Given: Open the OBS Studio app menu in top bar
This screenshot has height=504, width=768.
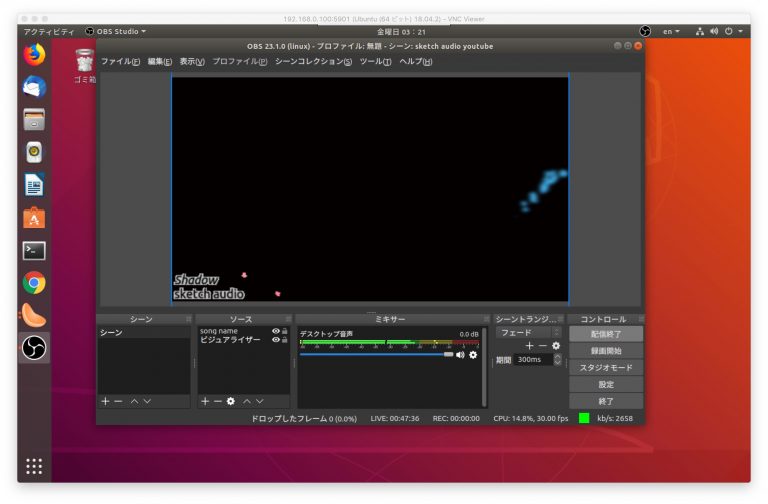Looking at the screenshot, I should [x=116, y=31].
